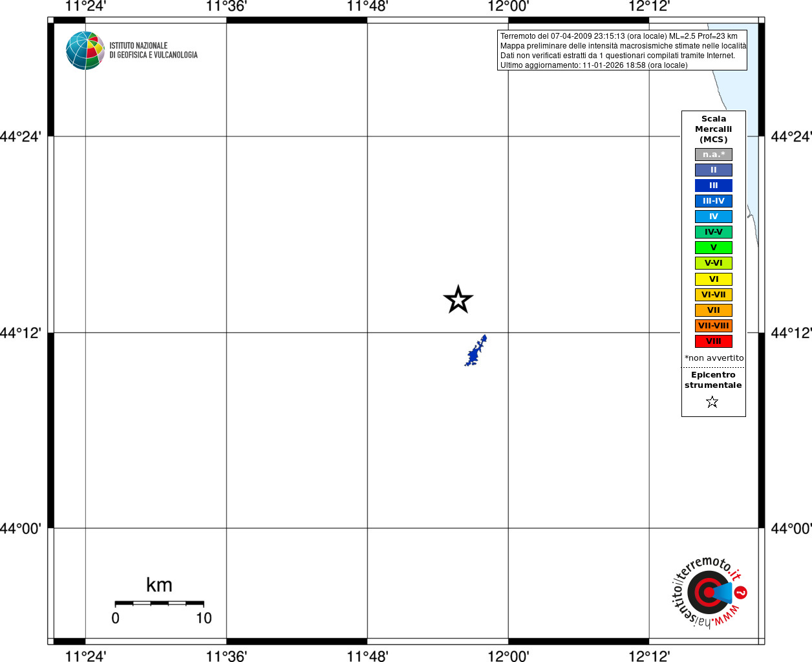Screen dimensions: 812x662
Task: Select the III dark blue swatch
Action: pyautogui.click(x=714, y=186)
